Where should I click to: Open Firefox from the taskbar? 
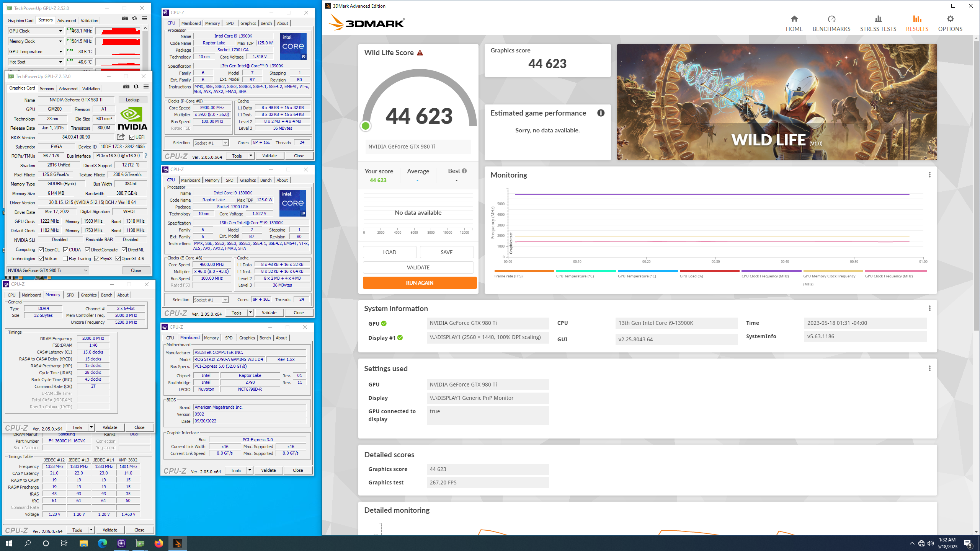(x=159, y=543)
